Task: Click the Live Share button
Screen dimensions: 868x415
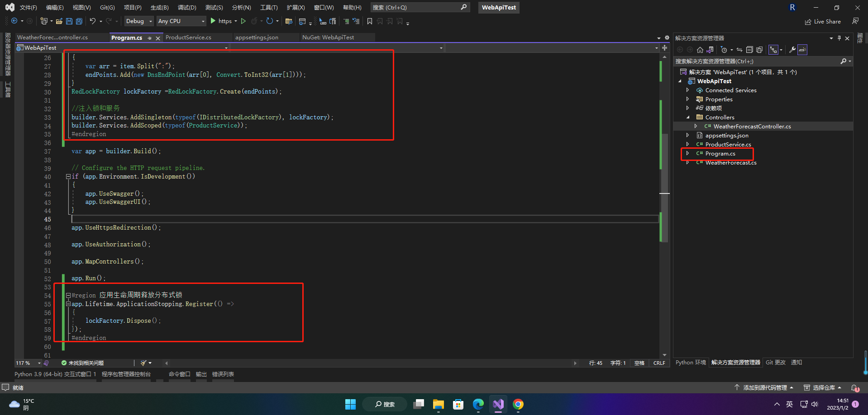Action: point(823,22)
